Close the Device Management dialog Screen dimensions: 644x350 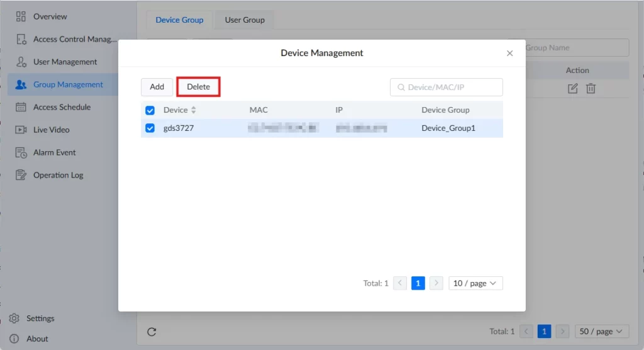(509, 53)
